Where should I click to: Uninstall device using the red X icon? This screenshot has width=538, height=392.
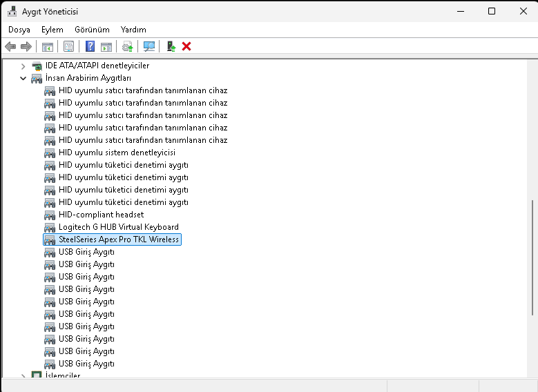coord(186,46)
